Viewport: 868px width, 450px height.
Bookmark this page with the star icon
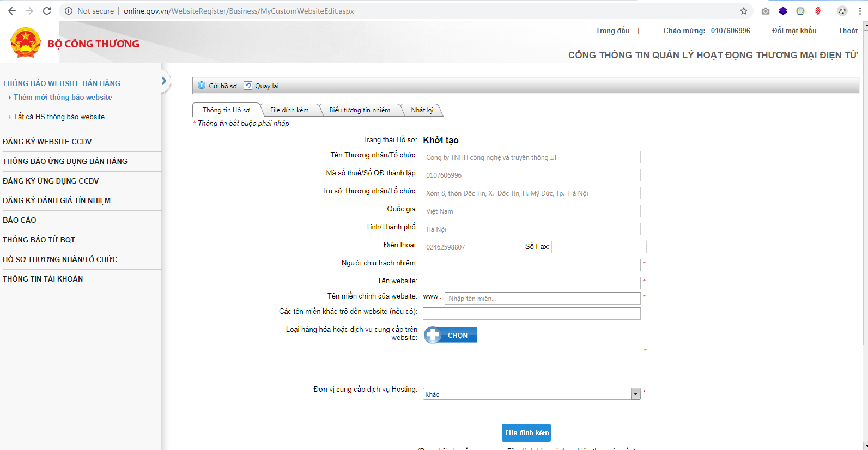(744, 11)
